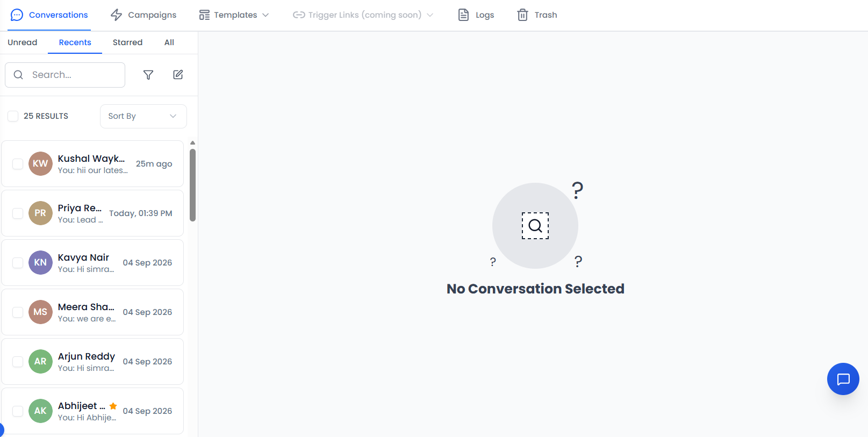
Task: Click the AR avatar for Arjun Reddy
Action: click(x=40, y=361)
